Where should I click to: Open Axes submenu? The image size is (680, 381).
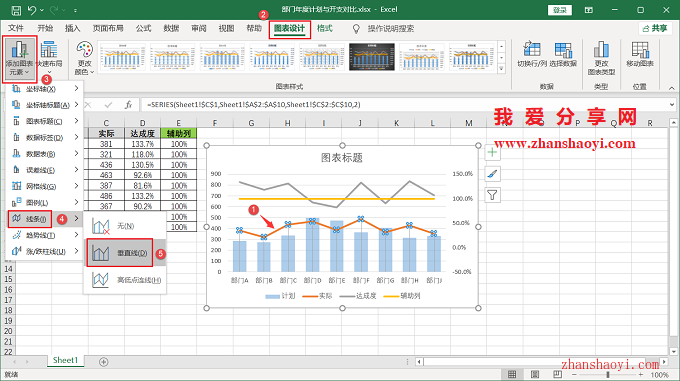tap(44, 88)
